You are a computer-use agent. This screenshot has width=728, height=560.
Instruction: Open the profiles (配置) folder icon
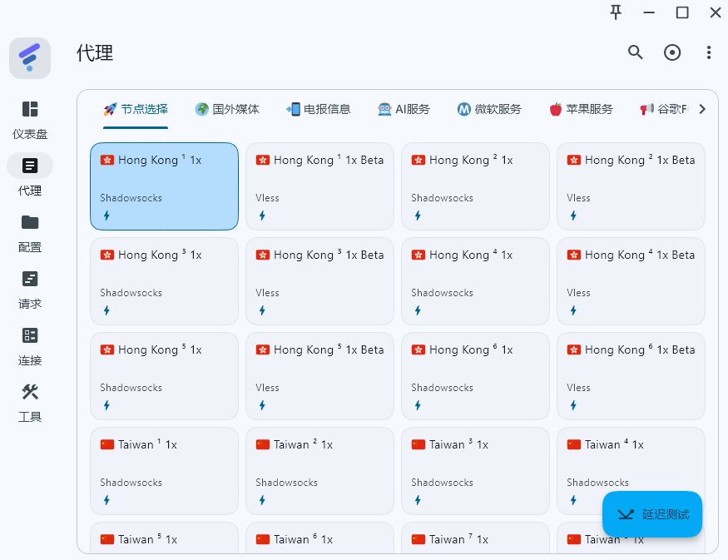tap(30, 222)
